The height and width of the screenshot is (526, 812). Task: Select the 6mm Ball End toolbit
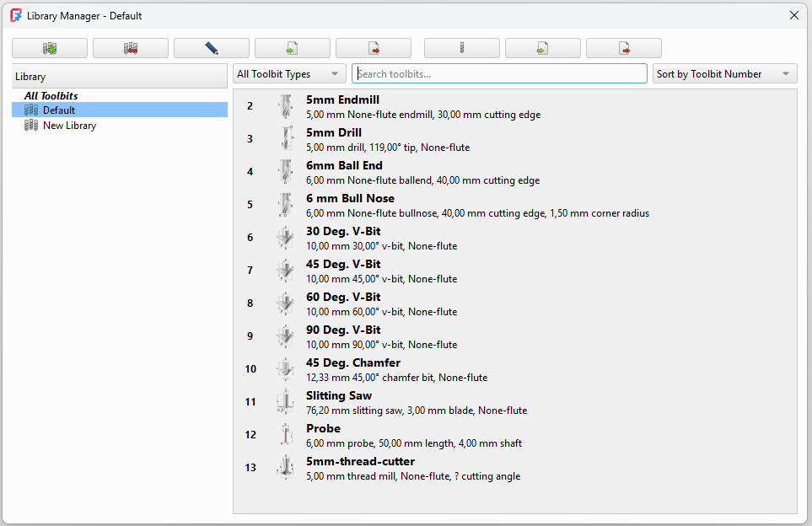[422, 172]
